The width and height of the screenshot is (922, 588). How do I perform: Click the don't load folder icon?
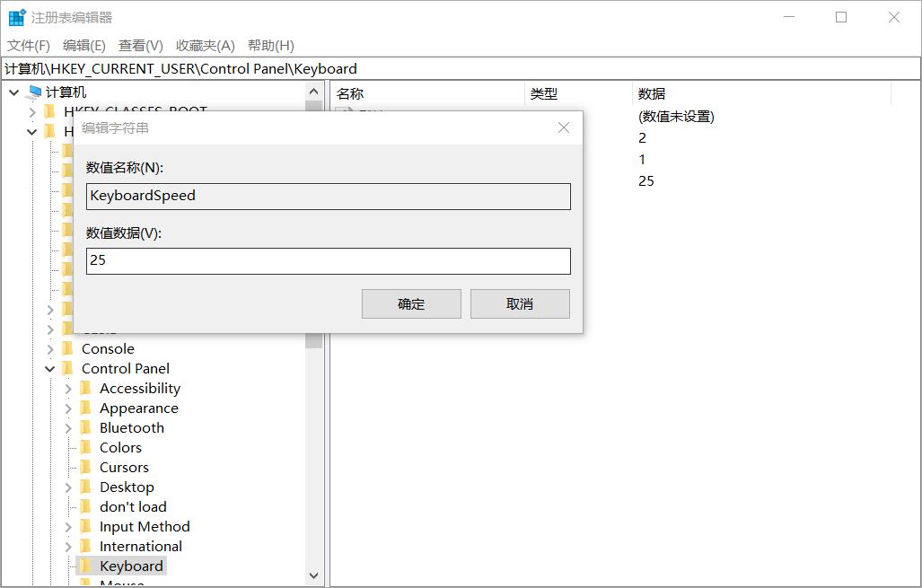pos(87,506)
